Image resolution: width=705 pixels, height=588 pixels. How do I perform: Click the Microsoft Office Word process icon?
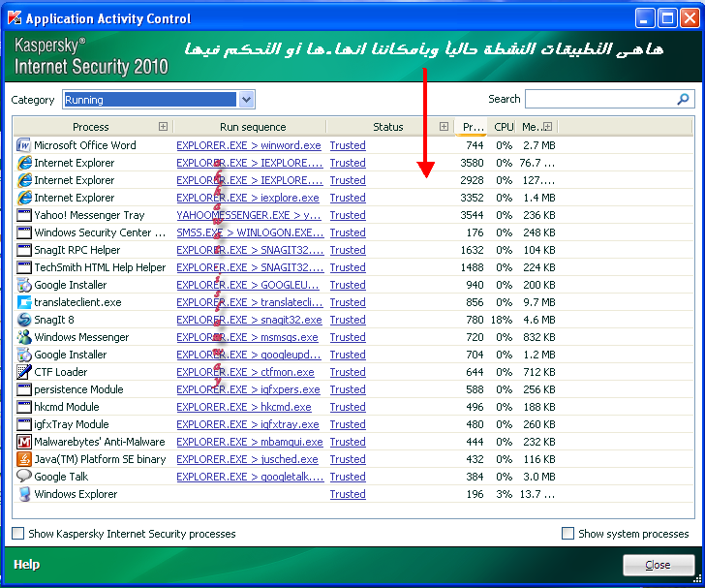coord(23,145)
